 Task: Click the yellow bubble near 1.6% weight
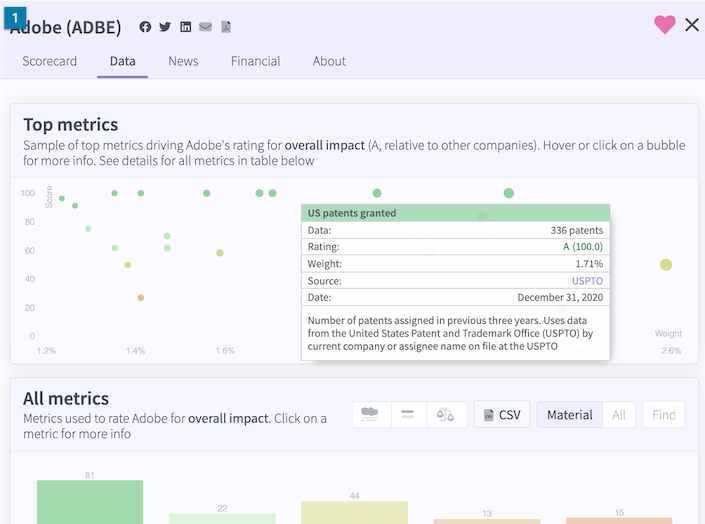point(219,253)
